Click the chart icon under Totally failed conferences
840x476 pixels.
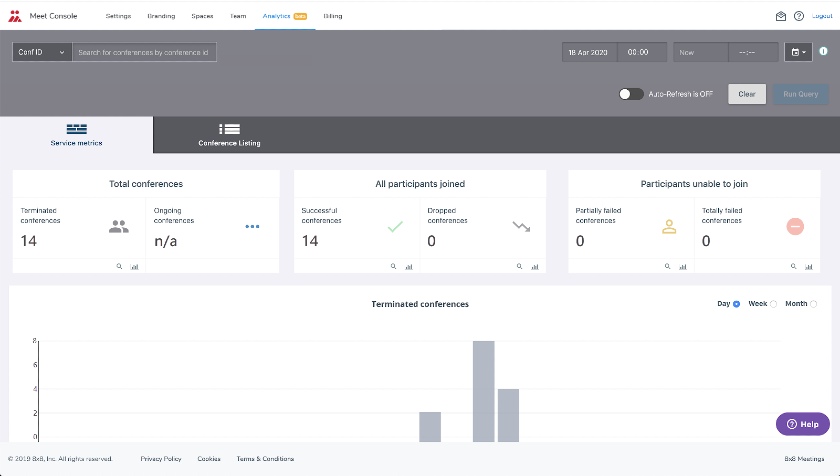coord(809,266)
